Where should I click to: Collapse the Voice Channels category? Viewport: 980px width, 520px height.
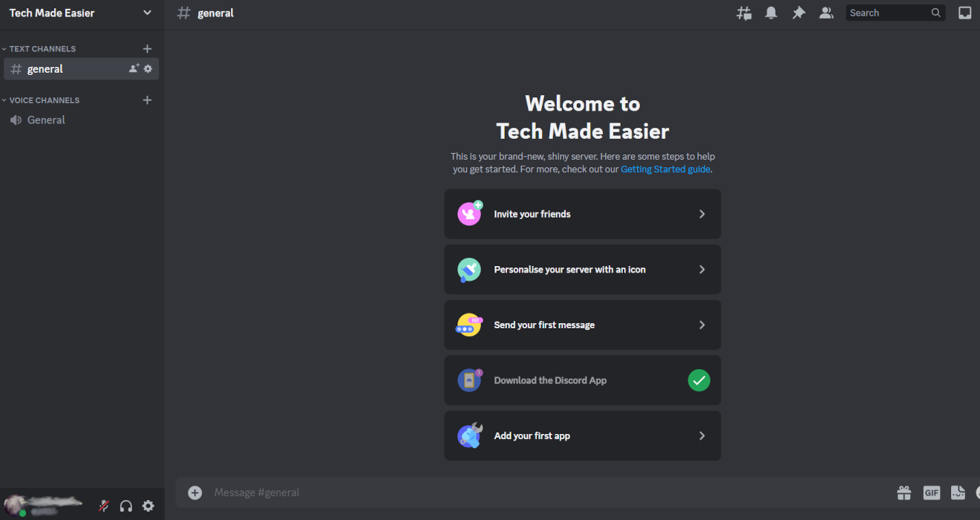tap(42, 100)
